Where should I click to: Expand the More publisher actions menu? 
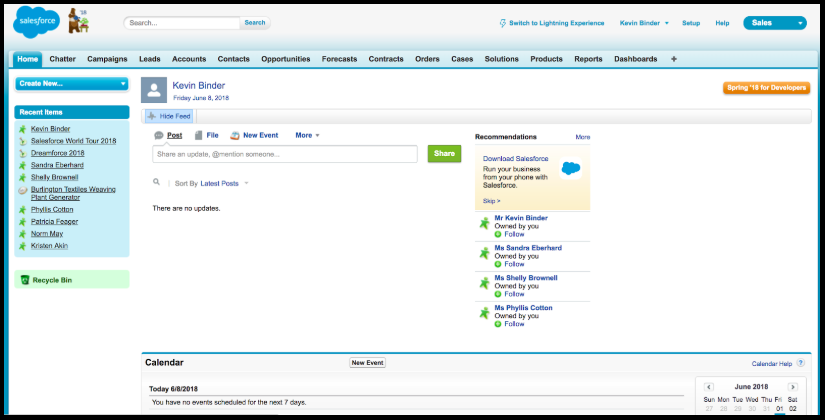tap(307, 135)
